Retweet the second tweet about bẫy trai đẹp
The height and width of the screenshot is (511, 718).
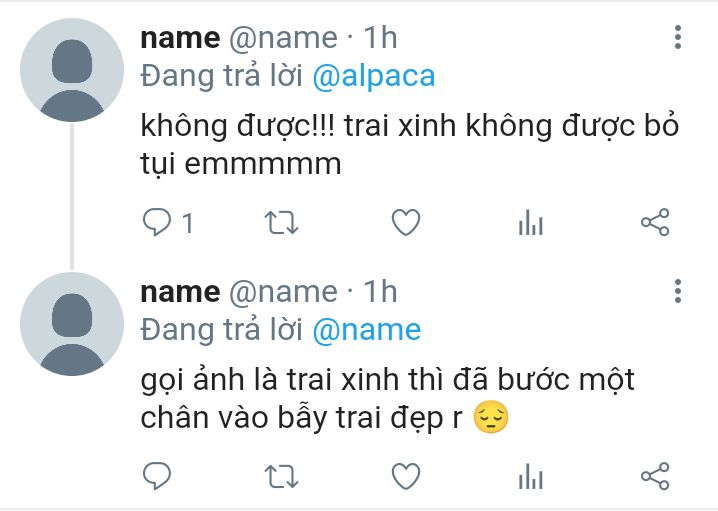tap(282, 477)
